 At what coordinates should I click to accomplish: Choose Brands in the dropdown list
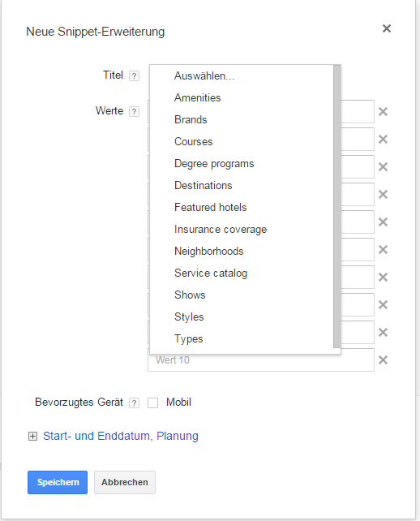pos(191,119)
